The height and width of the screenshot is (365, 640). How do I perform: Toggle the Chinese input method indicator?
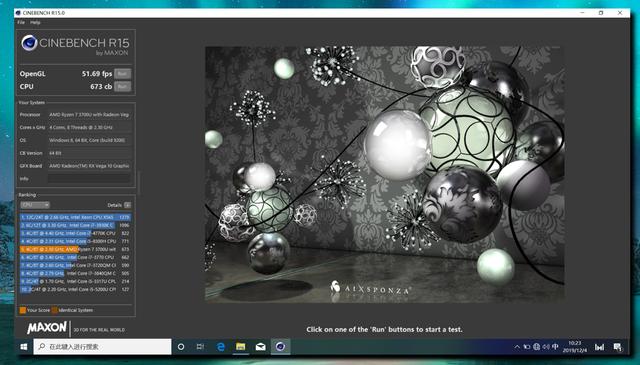[555, 347]
